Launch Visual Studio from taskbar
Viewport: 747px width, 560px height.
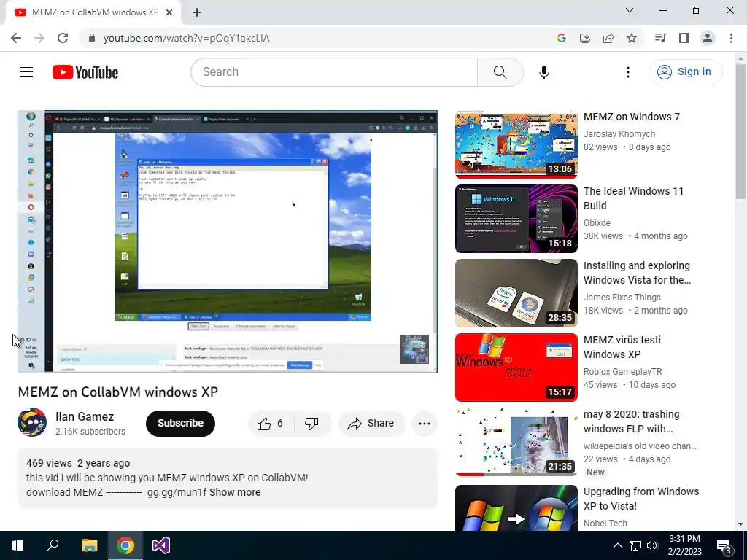click(161, 545)
